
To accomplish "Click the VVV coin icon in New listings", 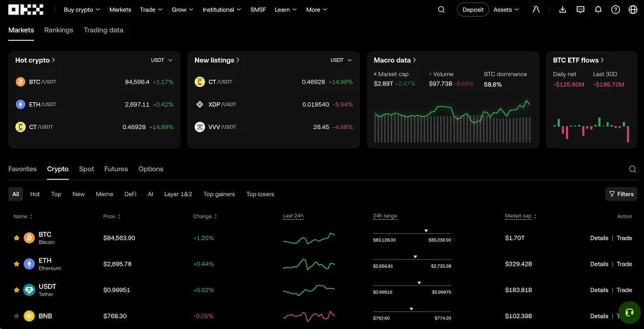I will pos(199,127).
